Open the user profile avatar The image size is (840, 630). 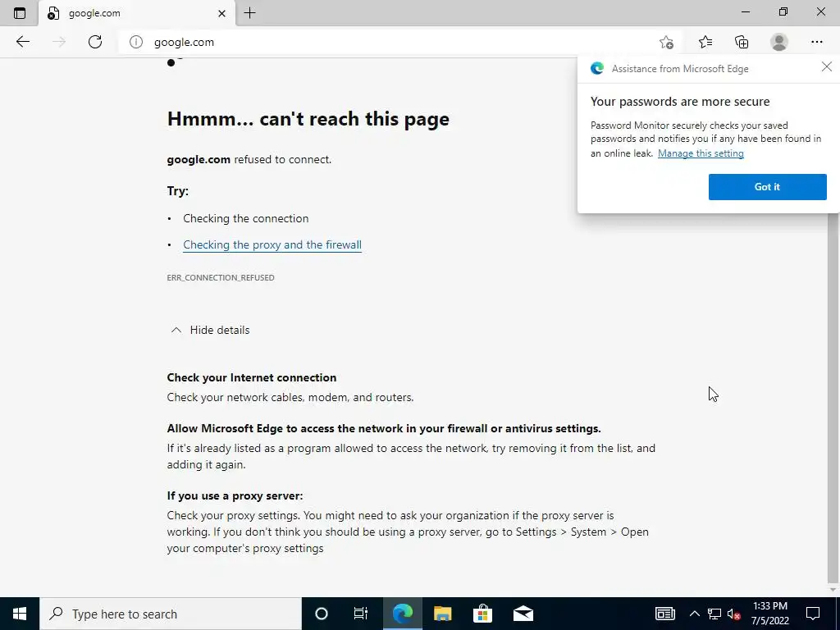point(779,42)
